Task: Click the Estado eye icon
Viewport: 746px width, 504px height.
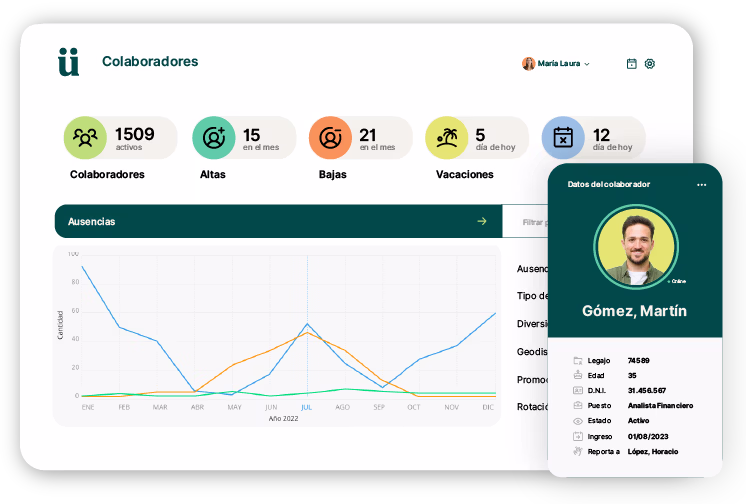Action: click(578, 421)
